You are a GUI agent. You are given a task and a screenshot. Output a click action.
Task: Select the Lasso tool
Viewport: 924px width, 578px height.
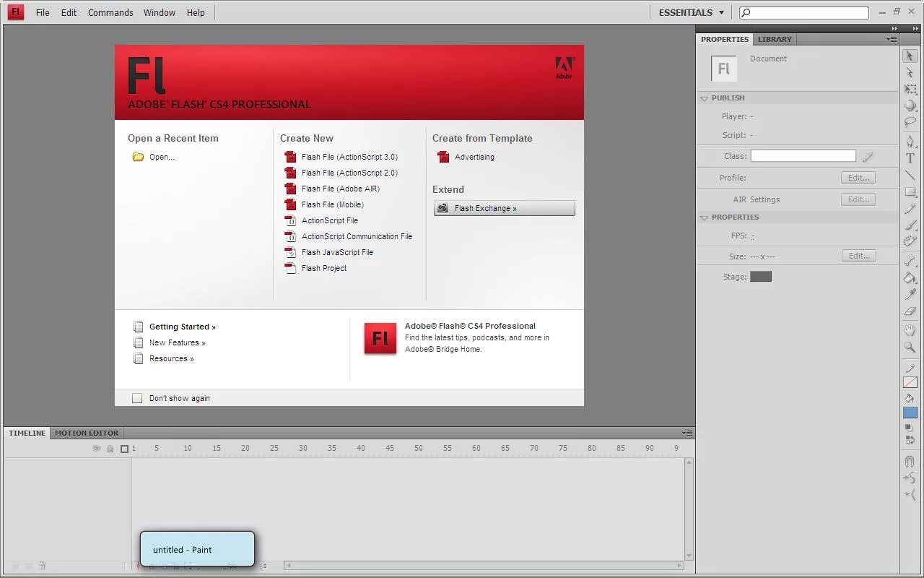point(910,122)
